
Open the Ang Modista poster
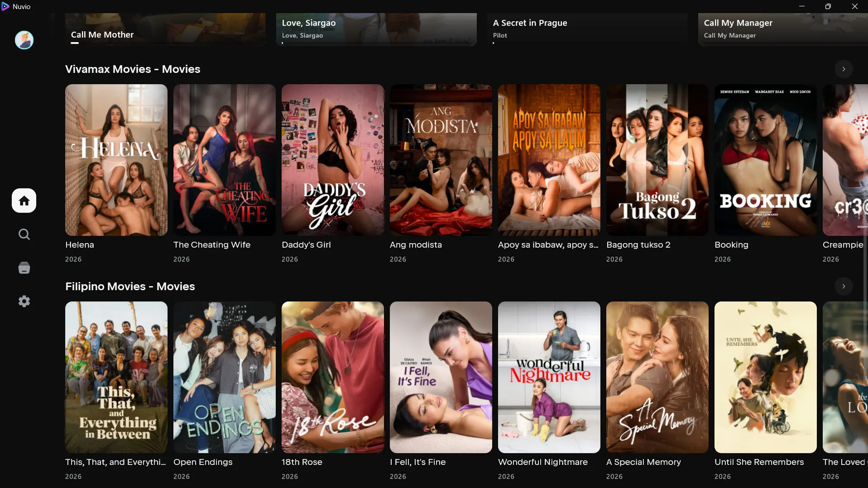pos(441,160)
